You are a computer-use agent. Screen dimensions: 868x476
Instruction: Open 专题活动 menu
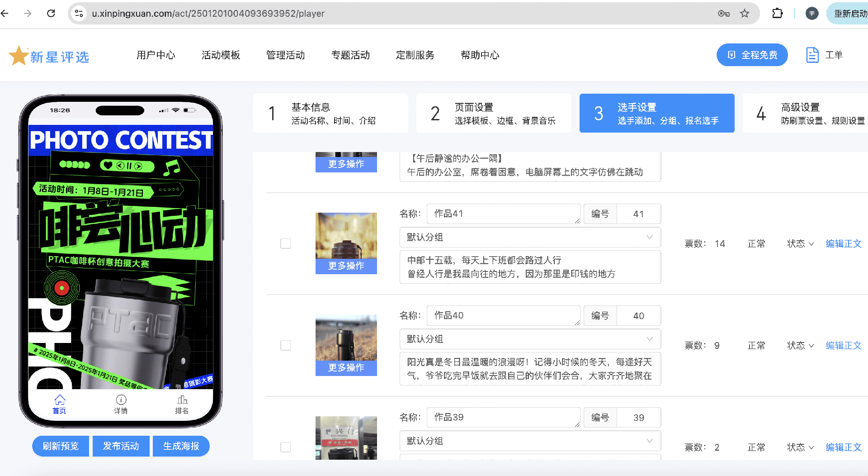click(x=350, y=55)
